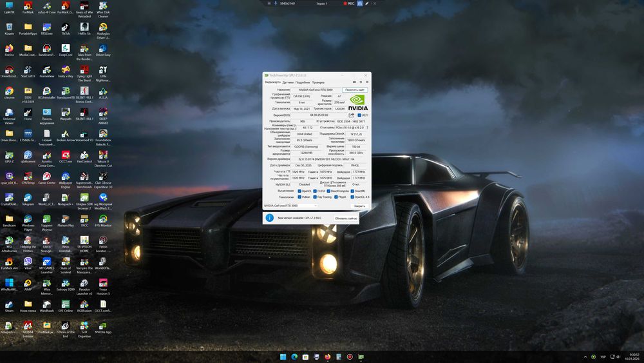Click the Посетить сайт lookup button
This screenshot has width=644, height=363.
coord(355,90)
